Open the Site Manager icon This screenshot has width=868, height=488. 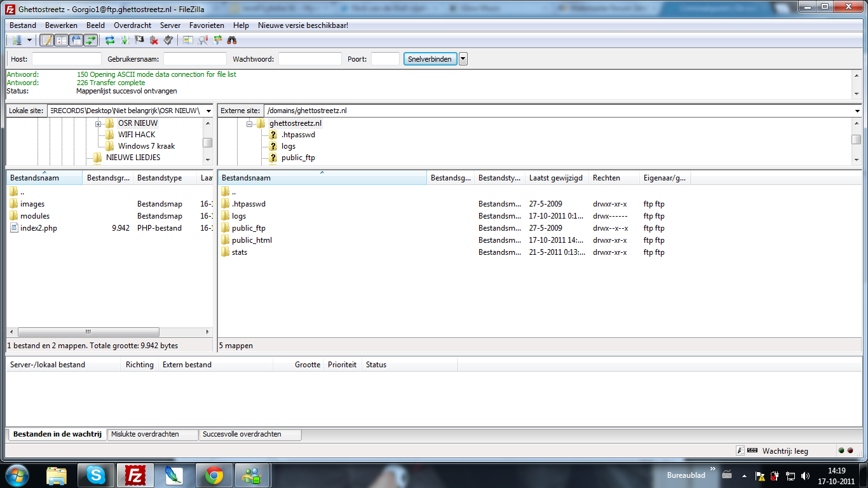pyautogui.click(x=17, y=40)
